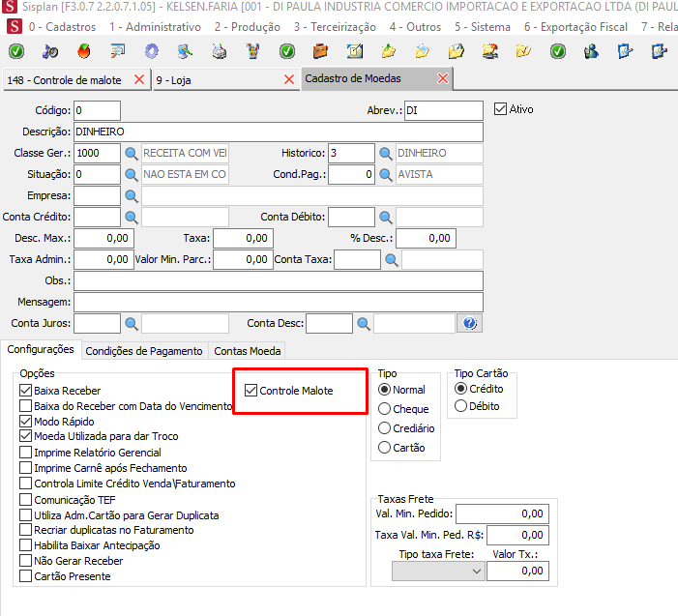Open the 3 - Terceirização menu
Screen dimensions: 678x616
335,27
